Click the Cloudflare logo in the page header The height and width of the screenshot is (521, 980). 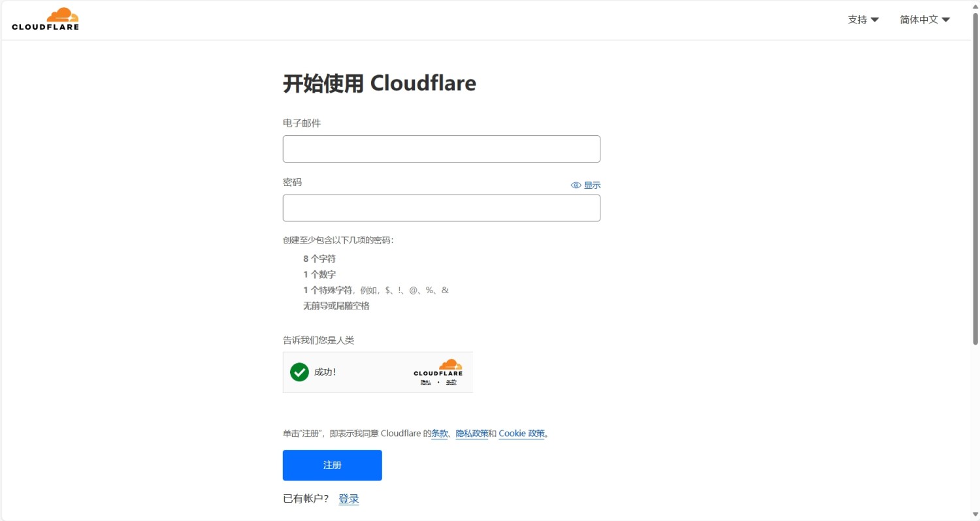[x=45, y=19]
